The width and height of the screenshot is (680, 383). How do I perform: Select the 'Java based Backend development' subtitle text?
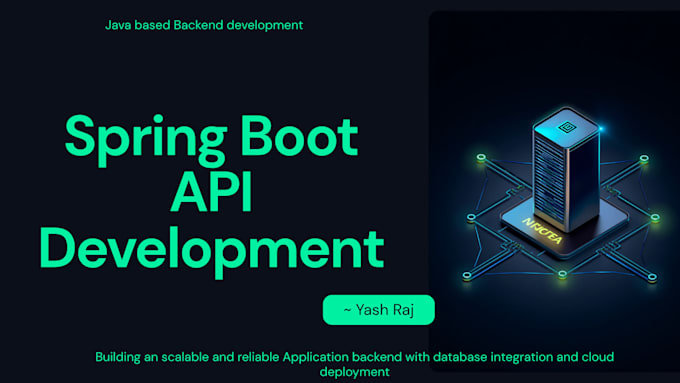pyautogui.click(x=204, y=25)
